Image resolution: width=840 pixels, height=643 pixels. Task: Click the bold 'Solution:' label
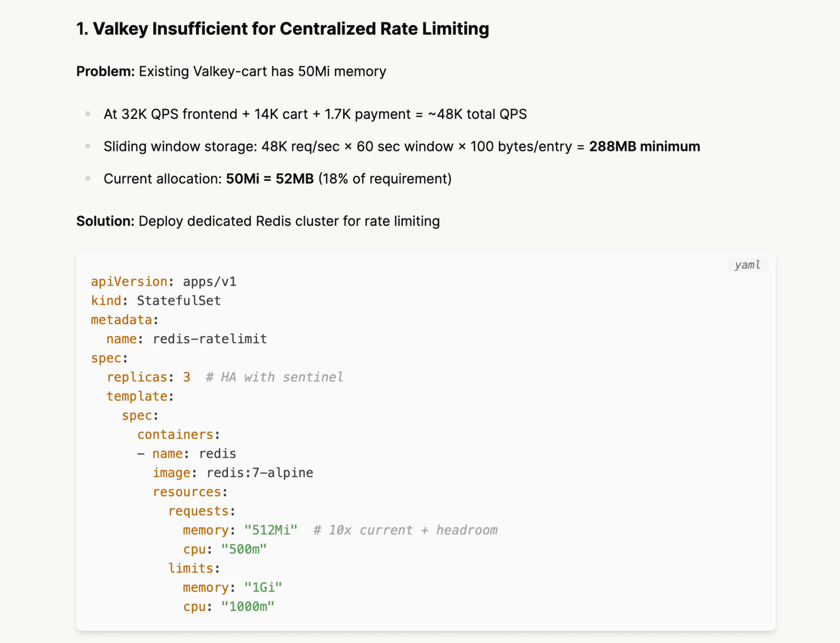click(x=105, y=221)
